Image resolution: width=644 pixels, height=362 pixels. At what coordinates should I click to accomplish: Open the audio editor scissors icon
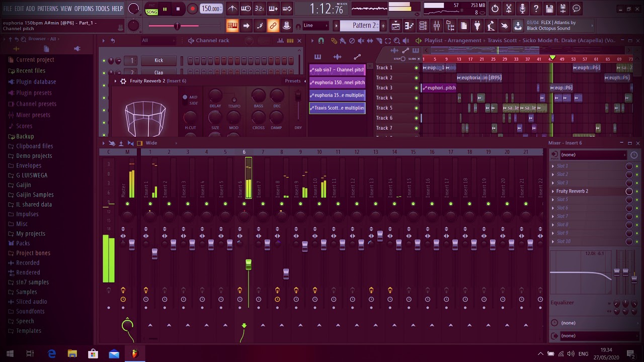[509, 9]
